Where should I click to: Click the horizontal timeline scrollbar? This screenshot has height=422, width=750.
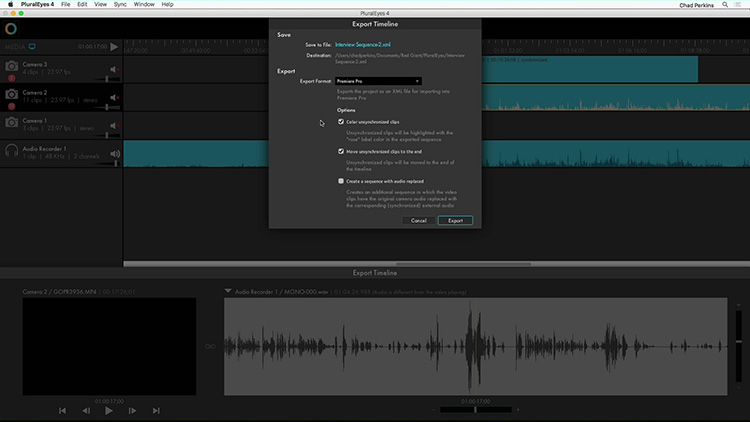pos(463,264)
